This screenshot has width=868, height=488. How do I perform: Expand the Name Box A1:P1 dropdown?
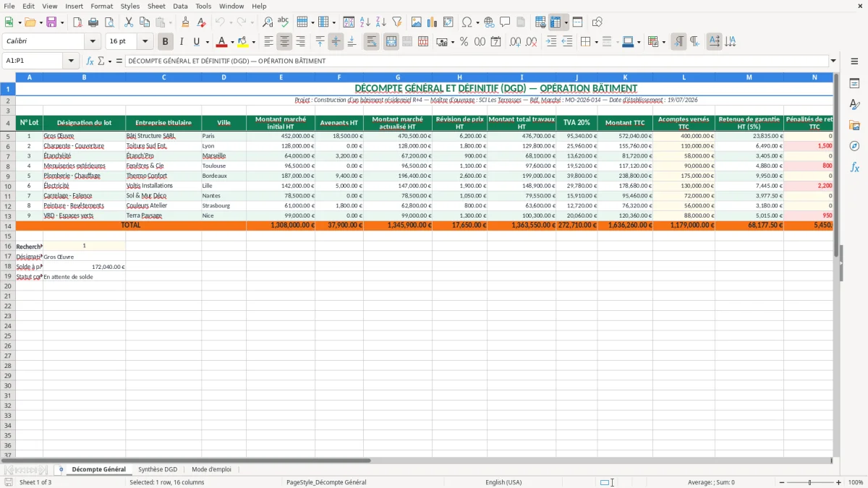(71, 61)
